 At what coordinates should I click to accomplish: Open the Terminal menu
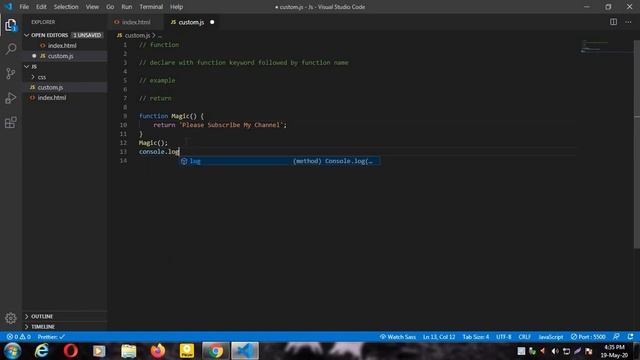tap(151, 7)
